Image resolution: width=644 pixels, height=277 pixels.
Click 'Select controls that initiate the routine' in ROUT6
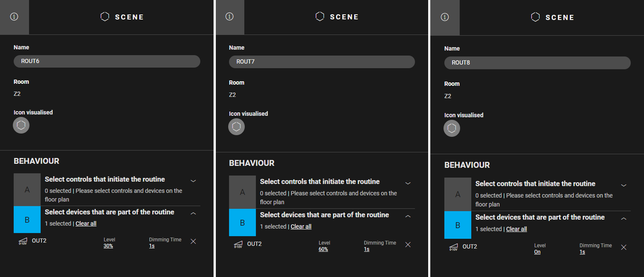[105, 179]
